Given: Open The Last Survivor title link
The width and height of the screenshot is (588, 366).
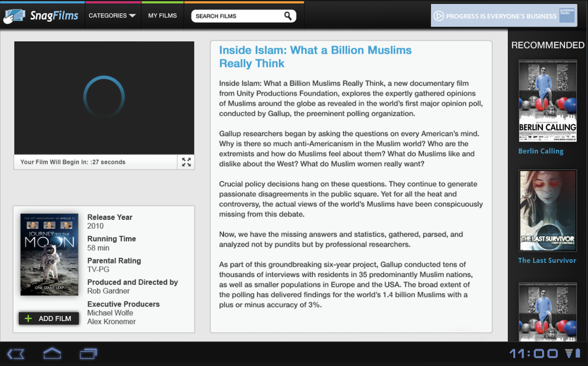Looking at the screenshot, I should point(547,261).
